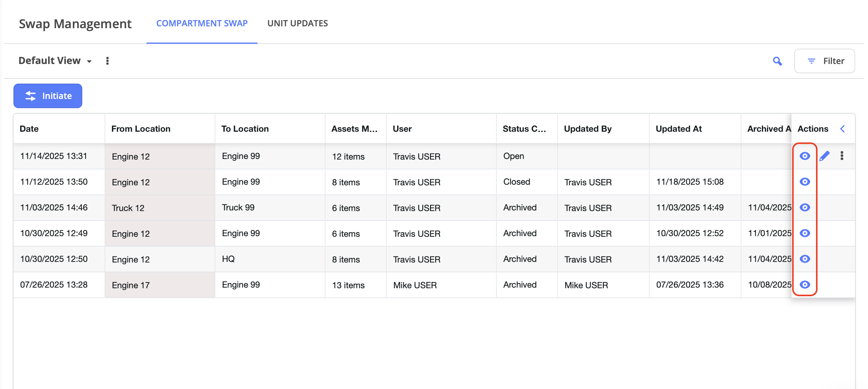Select the Compartment Swap tab
Screen dimensions: 868x389
point(202,23)
